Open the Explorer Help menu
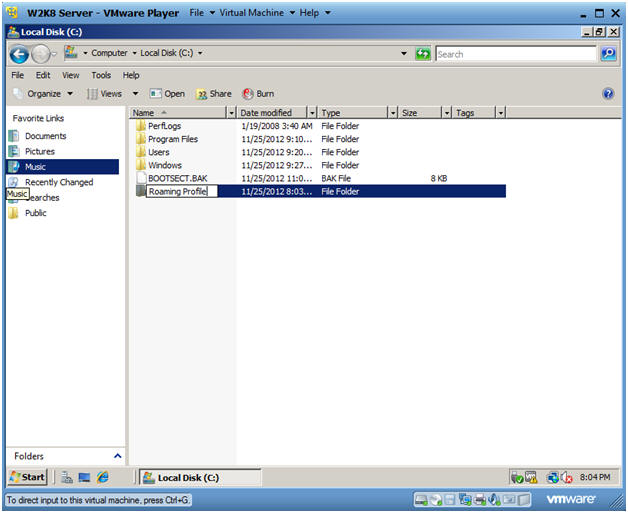 pos(131,75)
